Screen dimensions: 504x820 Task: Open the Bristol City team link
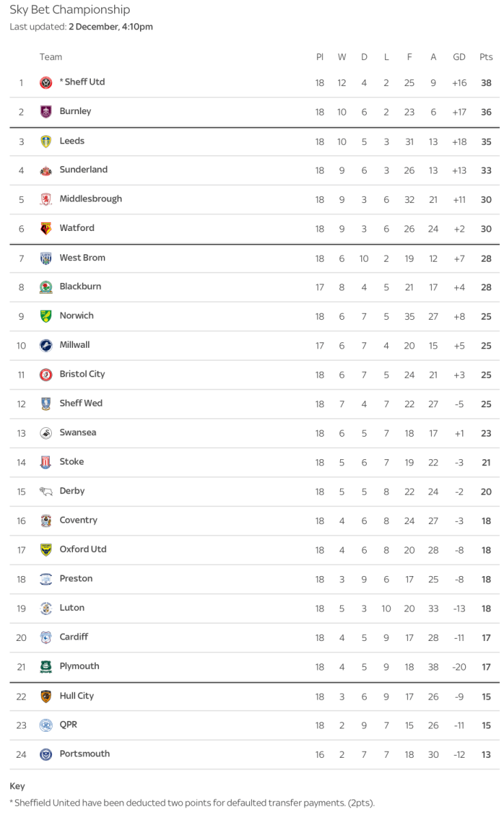pos(82,374)
